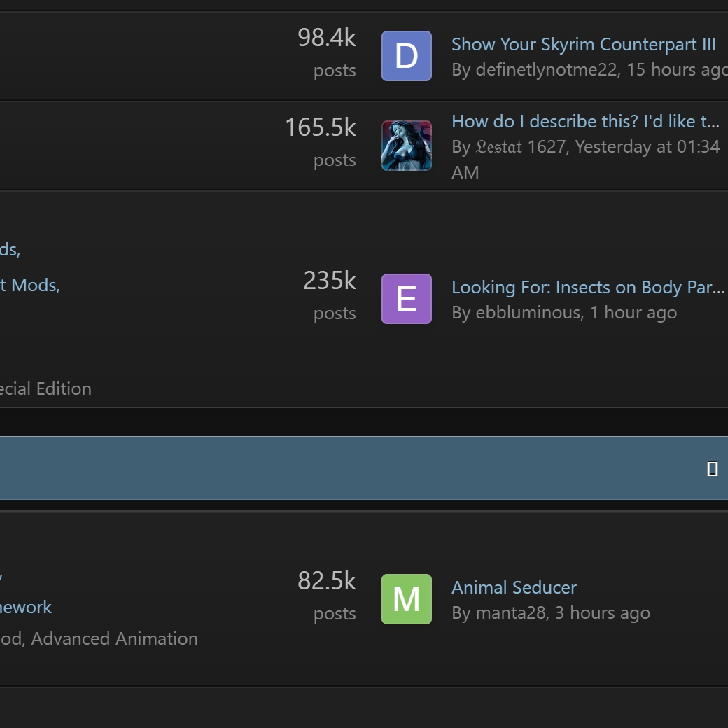
Task: Click the '15 hours ago' timestamp
Action: tap(675, 70)
